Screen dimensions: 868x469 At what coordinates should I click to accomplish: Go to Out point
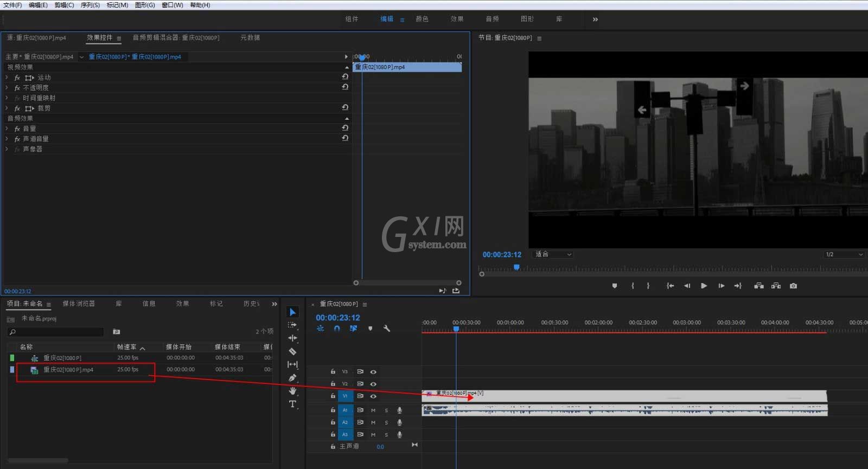coord(738,286)
